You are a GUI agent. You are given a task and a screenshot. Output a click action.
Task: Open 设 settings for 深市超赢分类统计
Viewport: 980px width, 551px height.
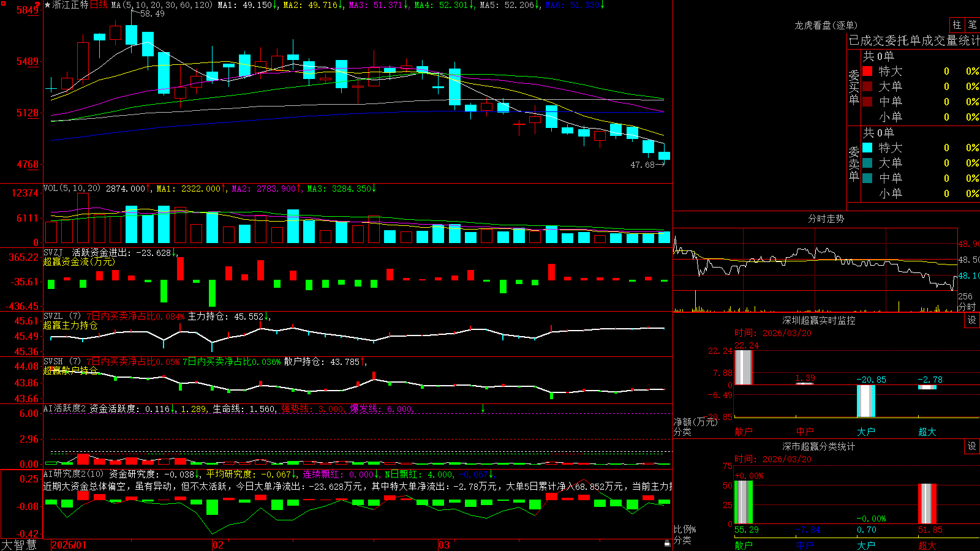pyautogui.click(x=972, y=446)
